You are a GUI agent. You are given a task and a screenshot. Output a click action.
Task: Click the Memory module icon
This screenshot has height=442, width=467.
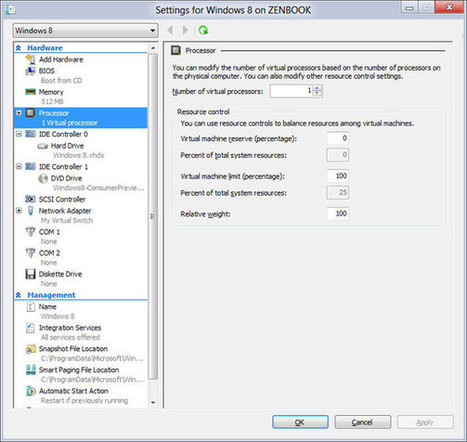tap(30, 92)
